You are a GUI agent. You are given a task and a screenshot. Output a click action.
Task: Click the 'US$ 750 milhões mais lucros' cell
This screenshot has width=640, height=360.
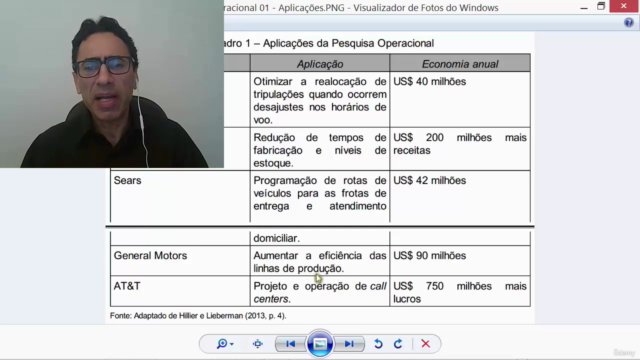point(460,291)
